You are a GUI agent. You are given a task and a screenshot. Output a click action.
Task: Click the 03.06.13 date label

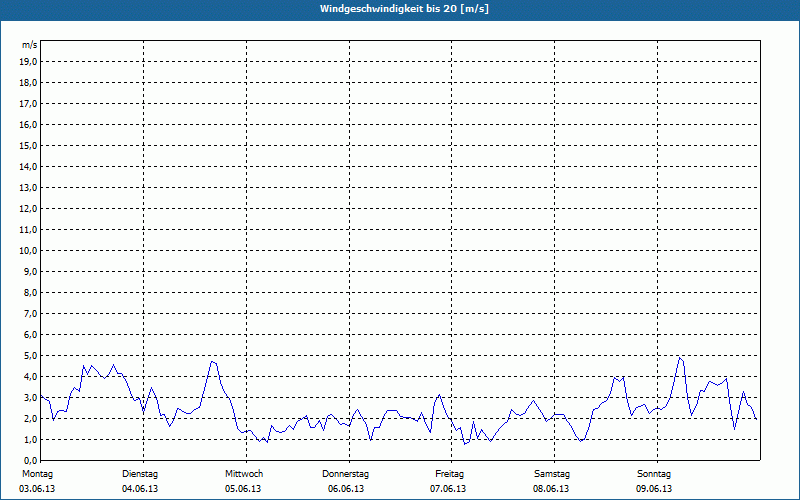[x=37, y=489]
